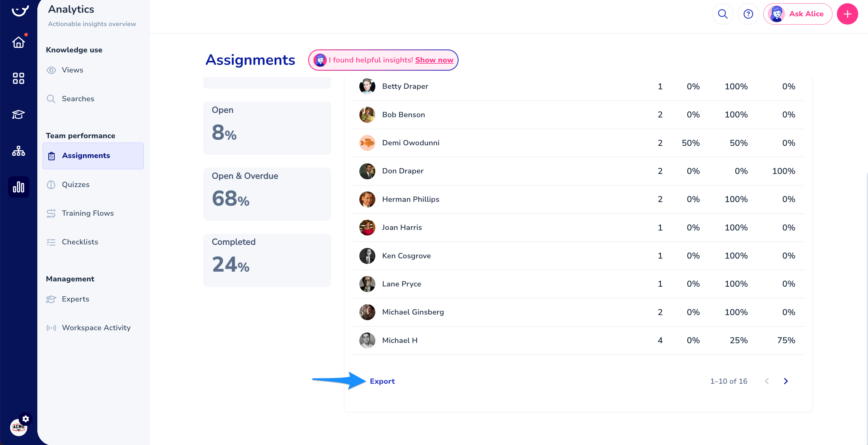The height and width of the screenshot is (445, 868).
Task: Click the Export link below table
Action: click(382, 381)
